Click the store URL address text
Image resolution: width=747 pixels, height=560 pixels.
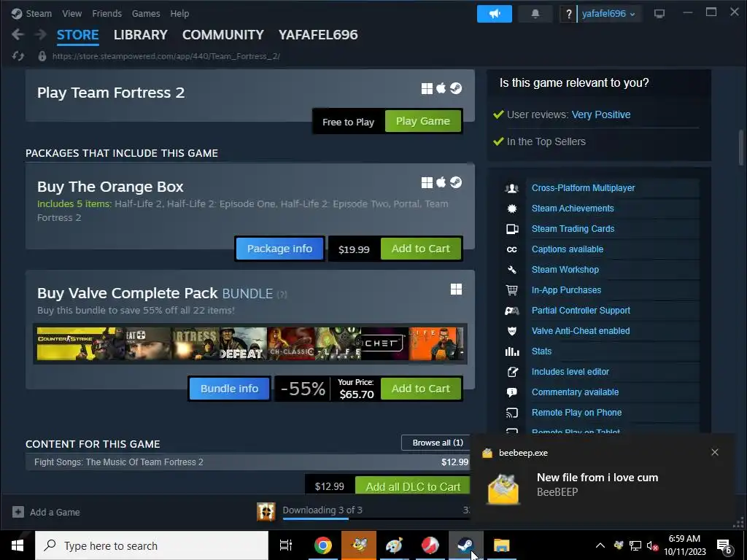click(x=166, y=56)
